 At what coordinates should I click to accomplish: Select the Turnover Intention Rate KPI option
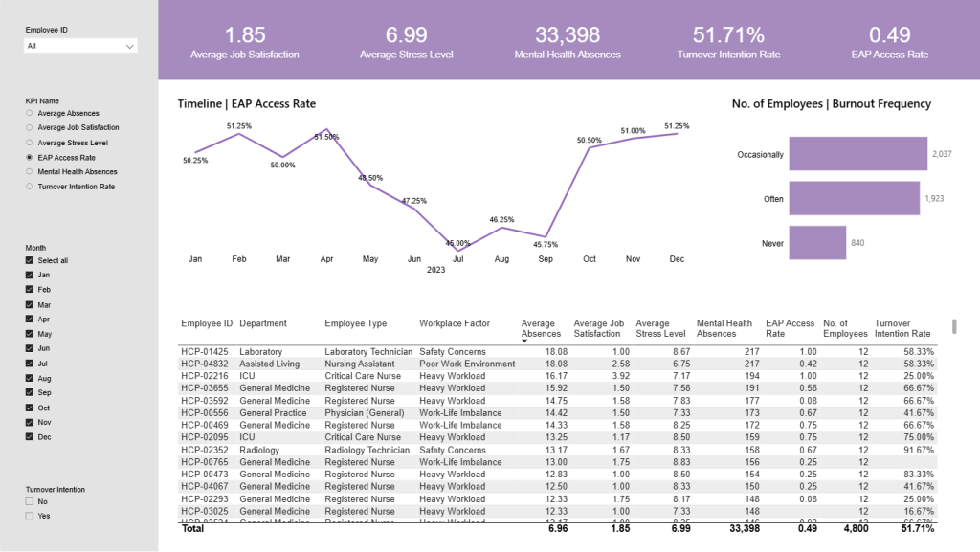[x=30, y=187]
